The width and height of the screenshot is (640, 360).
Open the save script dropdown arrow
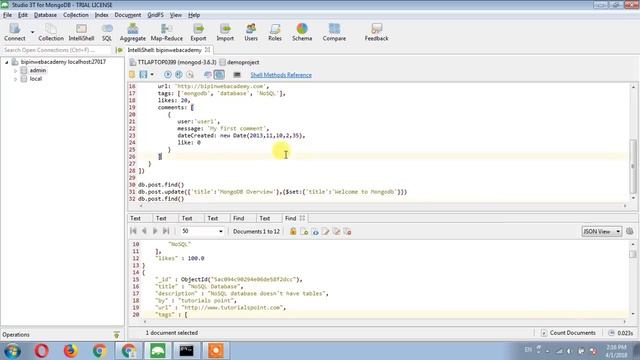click(x=152, y=75)
